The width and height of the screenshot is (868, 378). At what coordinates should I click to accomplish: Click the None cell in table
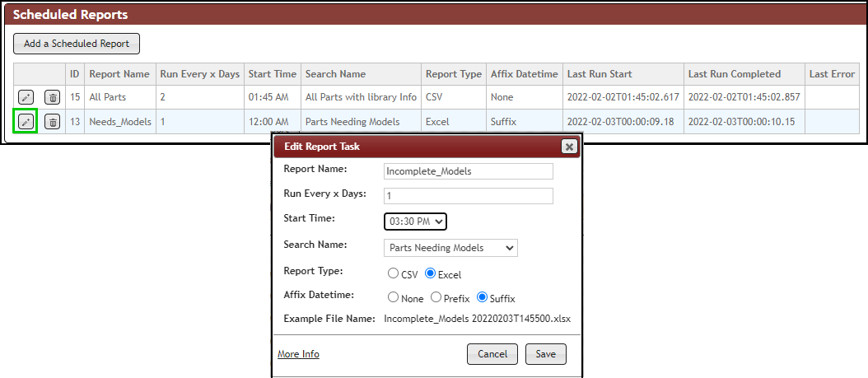pos(525,97)
